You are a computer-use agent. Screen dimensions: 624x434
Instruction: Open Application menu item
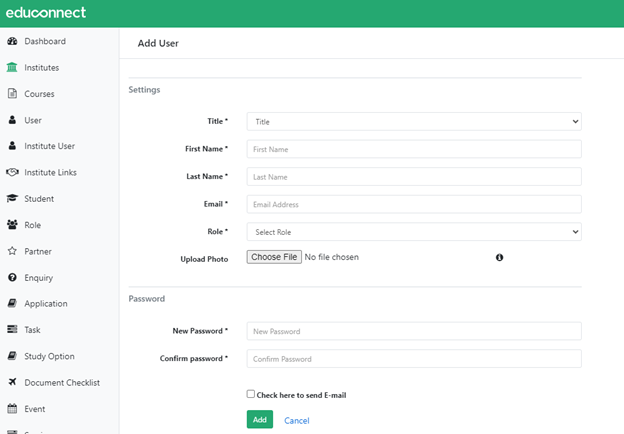(x=46, y=303)
